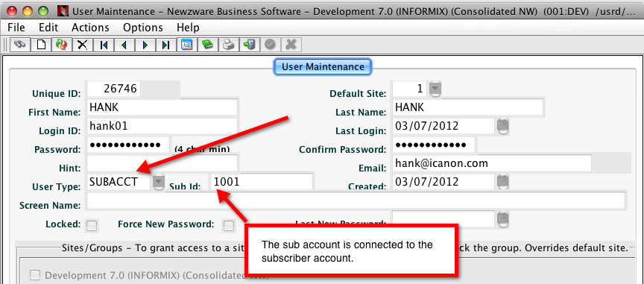Click the yellow minimize window button
644x284 pixels.
tap(27, 11)
